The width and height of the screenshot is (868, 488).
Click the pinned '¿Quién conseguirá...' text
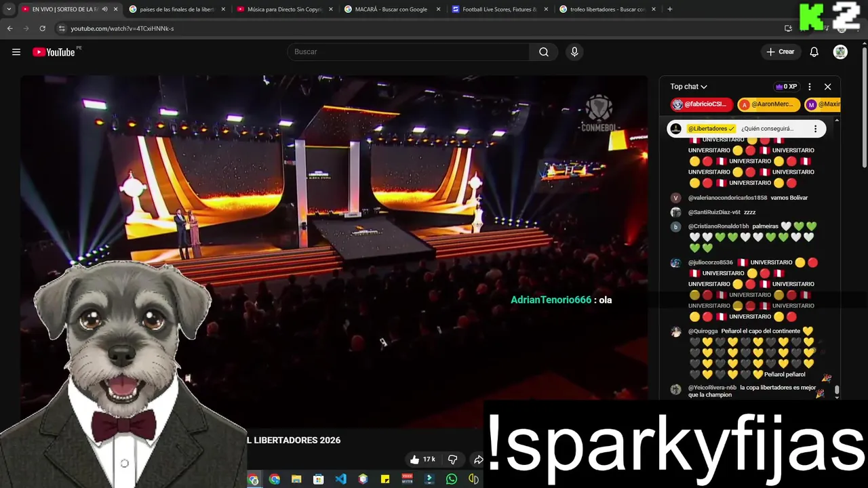(x=767, y=129)
